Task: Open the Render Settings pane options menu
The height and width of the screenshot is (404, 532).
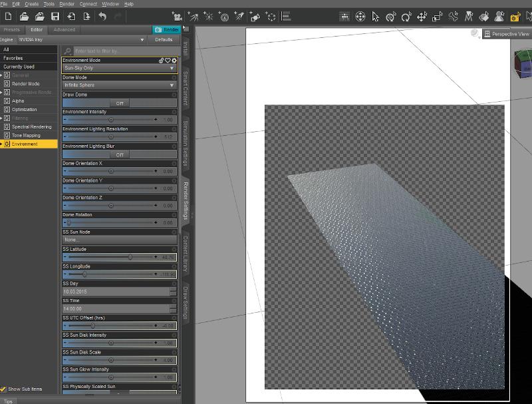Action: pyautogui.click(x=186, y=29)
